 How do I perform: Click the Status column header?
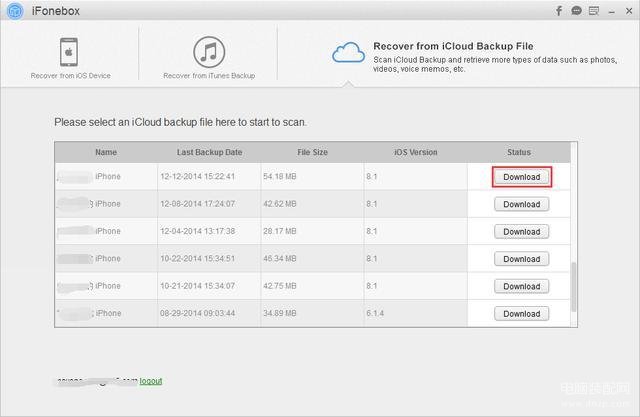pyautogui.click(x=519, y=152)
